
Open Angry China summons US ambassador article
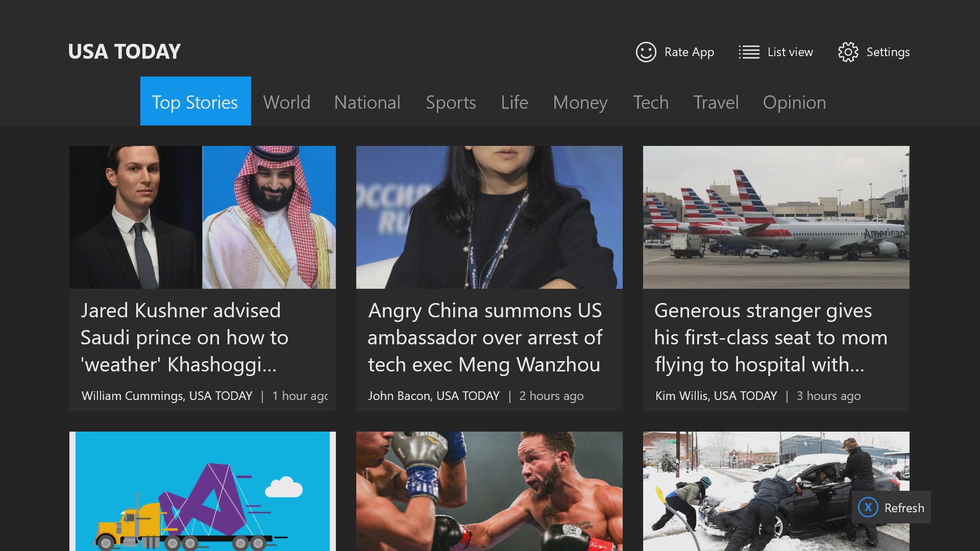click(485, 337)
